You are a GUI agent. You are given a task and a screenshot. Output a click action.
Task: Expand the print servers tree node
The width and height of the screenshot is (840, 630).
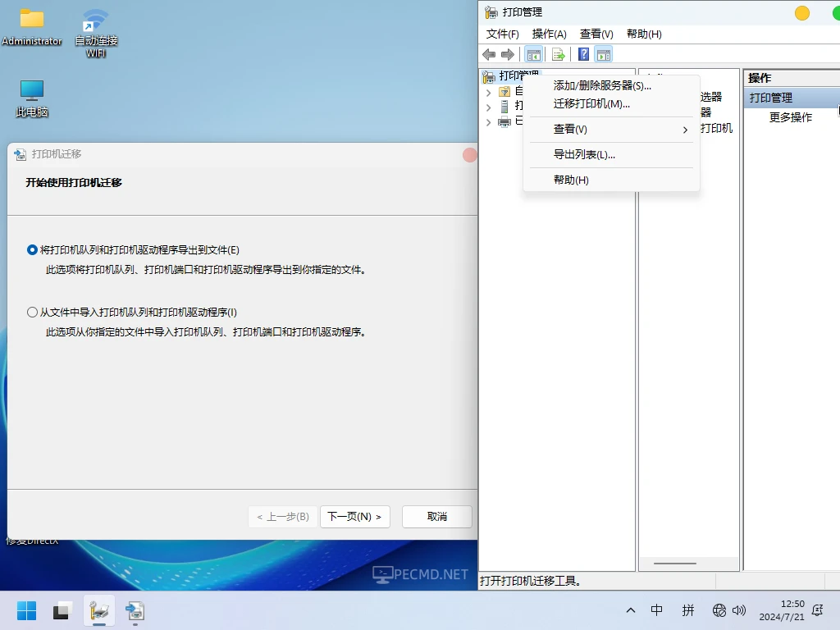488,107
